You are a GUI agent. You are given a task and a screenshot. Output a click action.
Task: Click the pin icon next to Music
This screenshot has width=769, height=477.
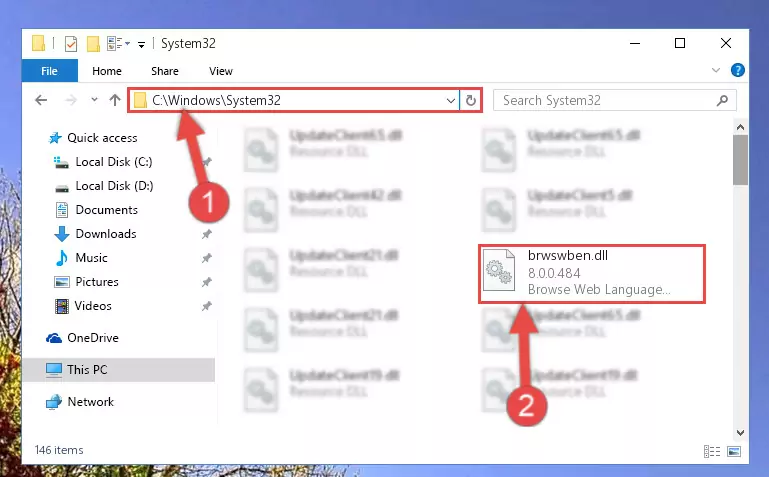point(206,258)
